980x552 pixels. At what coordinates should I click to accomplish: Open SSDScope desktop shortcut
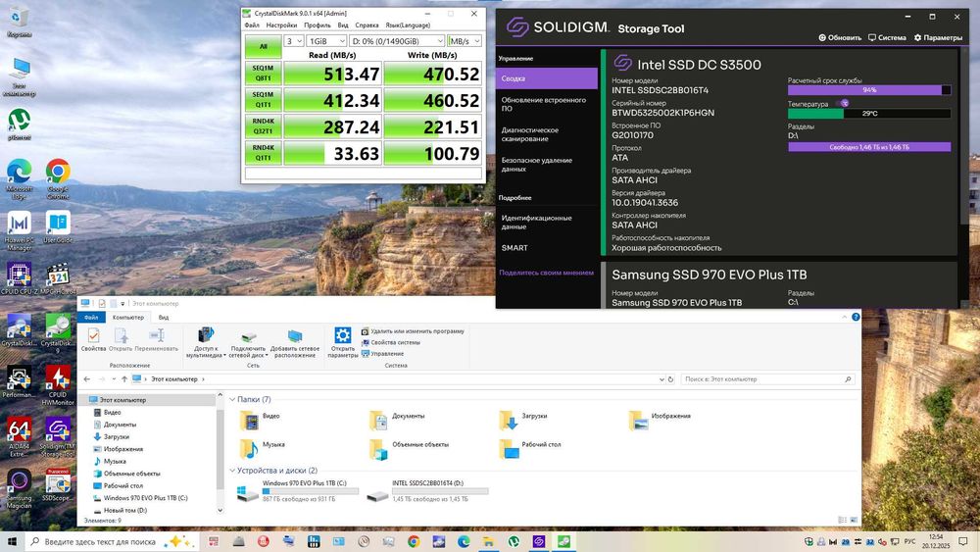[x=58, y=484]
